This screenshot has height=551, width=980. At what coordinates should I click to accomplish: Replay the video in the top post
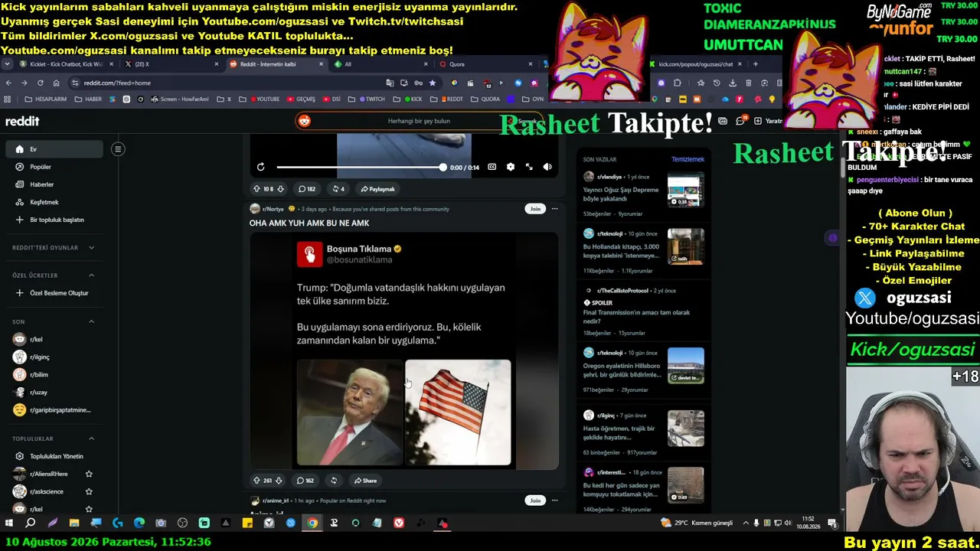pos(260,167)
